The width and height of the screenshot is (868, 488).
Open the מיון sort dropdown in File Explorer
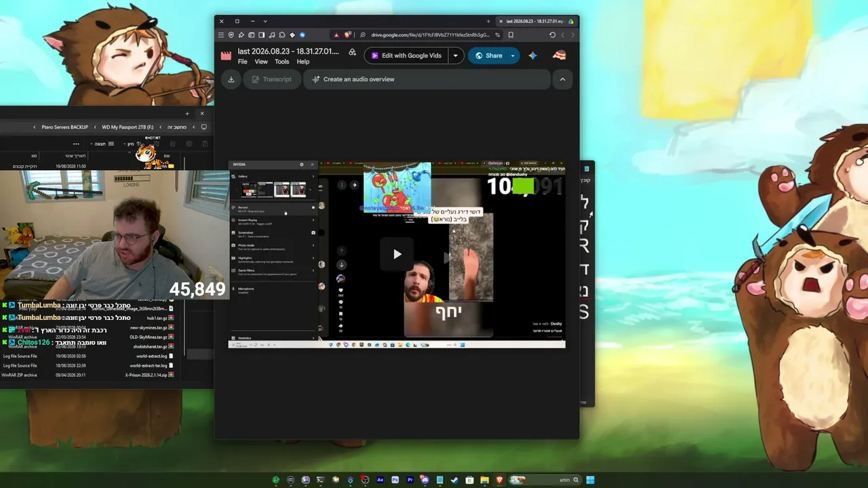(132, 144)
